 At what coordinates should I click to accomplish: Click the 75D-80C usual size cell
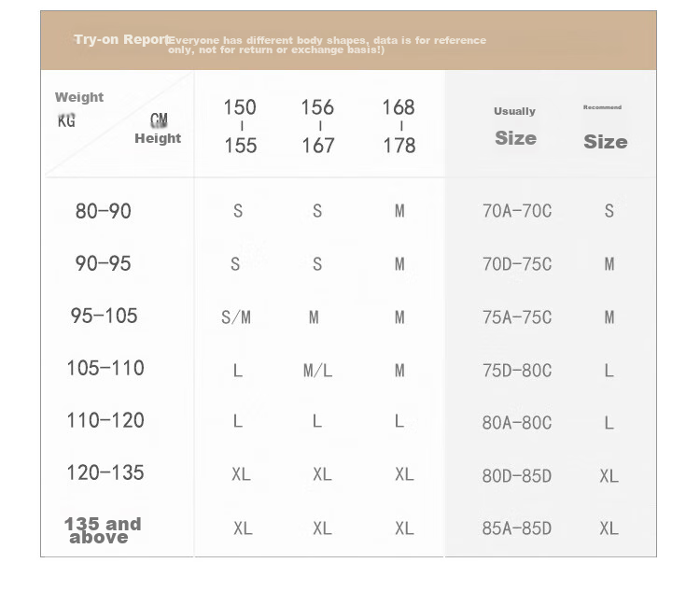[x=517, y=371]
